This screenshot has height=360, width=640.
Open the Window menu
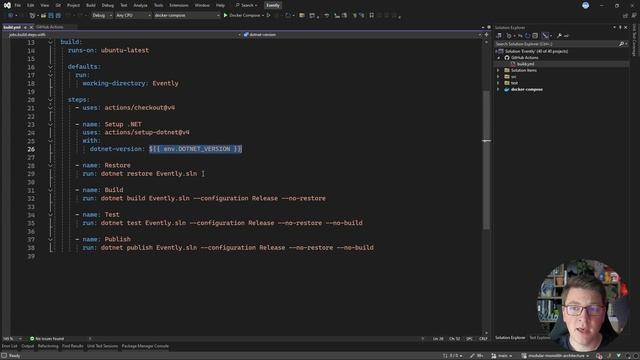point(202,5)
